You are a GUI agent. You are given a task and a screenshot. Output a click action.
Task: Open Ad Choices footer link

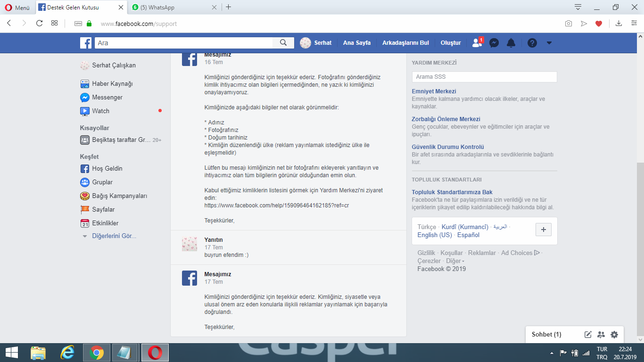click(x=520, y=253)
